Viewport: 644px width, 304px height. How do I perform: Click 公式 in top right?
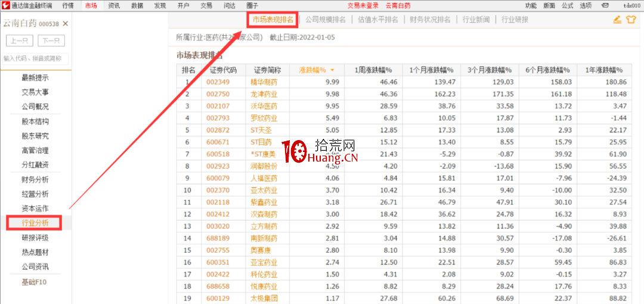tap(567, 5)
